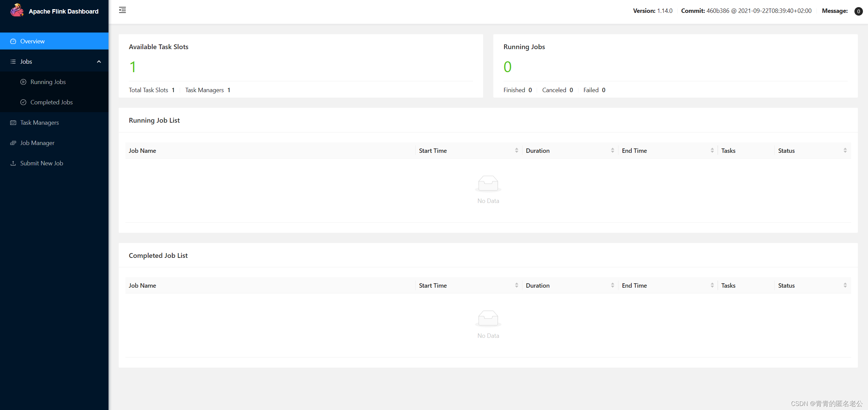Sort Completed Job List by Status
Screen dimensions: 868x410
[845, 285]
